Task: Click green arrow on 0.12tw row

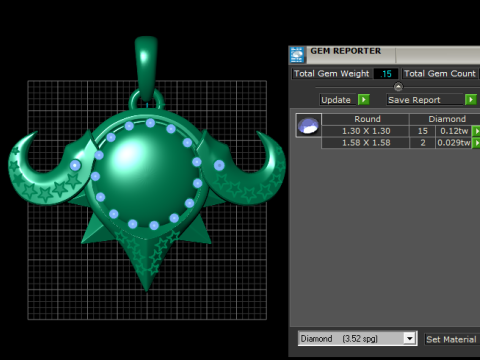Action: click(476, 131)
